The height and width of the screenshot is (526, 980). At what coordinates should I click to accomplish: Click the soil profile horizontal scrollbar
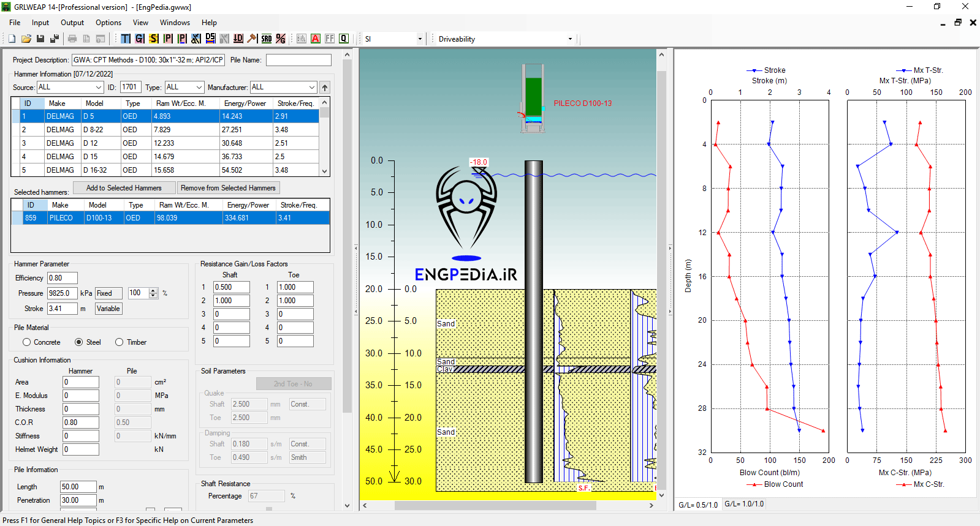[495, 506]
